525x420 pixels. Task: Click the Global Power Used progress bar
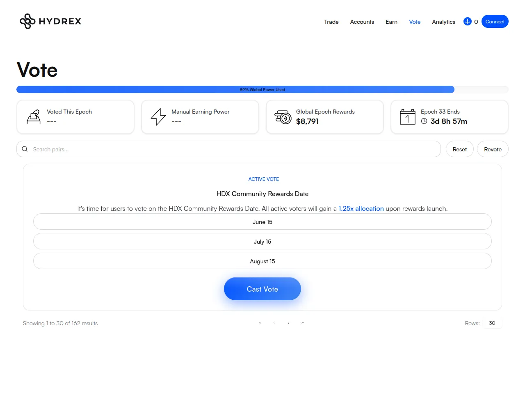click(x=262, y=89)
